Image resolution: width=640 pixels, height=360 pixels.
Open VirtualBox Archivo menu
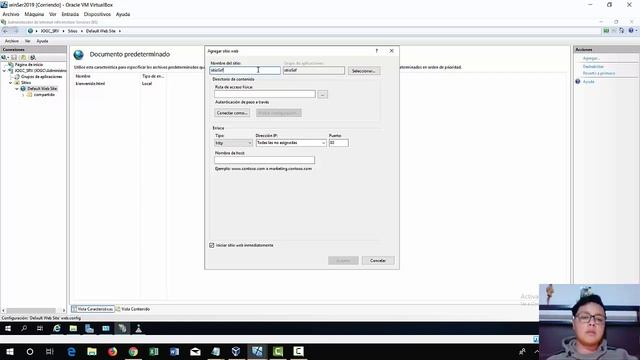(x=11, y=14)
